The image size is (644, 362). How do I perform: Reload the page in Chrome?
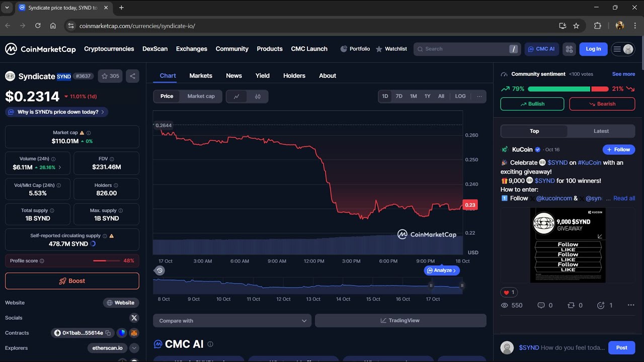pyautogui.click(x=38, y=26)
